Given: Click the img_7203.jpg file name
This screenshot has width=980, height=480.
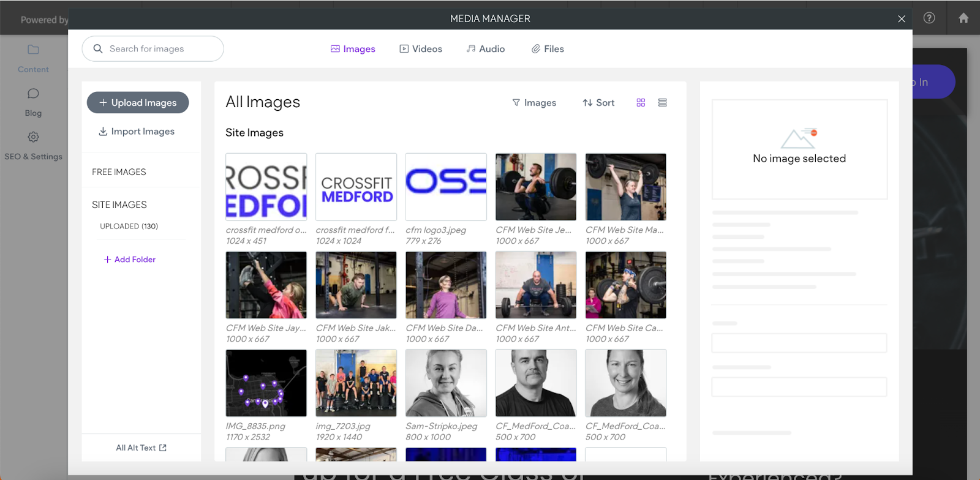Looking at the screenshot, I should [x=343, y=426].
